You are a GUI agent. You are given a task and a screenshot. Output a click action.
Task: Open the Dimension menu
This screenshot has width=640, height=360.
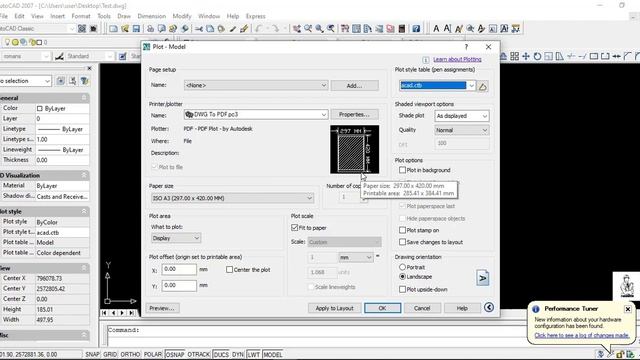click(x=151, y=16)
